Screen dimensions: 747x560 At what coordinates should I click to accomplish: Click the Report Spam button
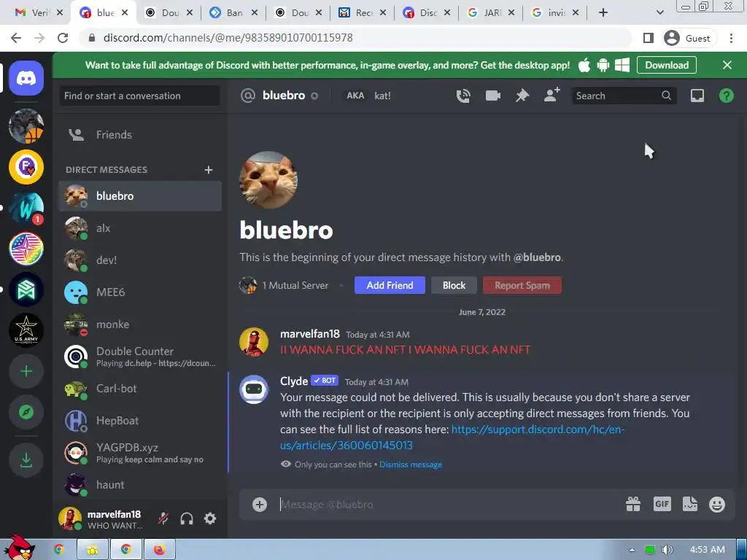(x=522, y=285)
